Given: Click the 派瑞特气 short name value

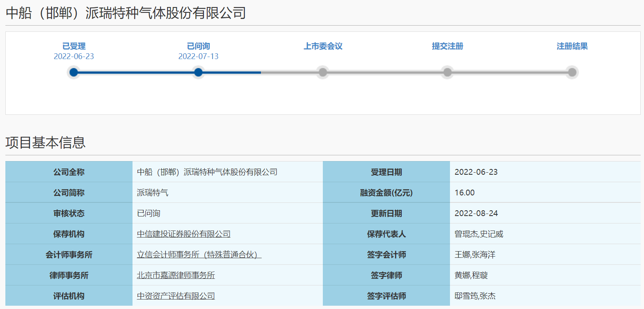Looking at the screenshot, I should coord(153,193).
